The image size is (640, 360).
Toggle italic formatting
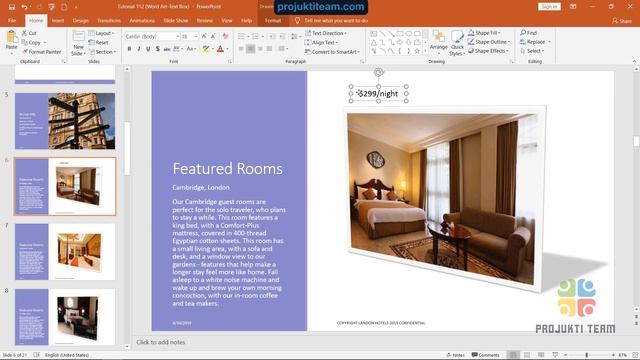pos(139,49)
